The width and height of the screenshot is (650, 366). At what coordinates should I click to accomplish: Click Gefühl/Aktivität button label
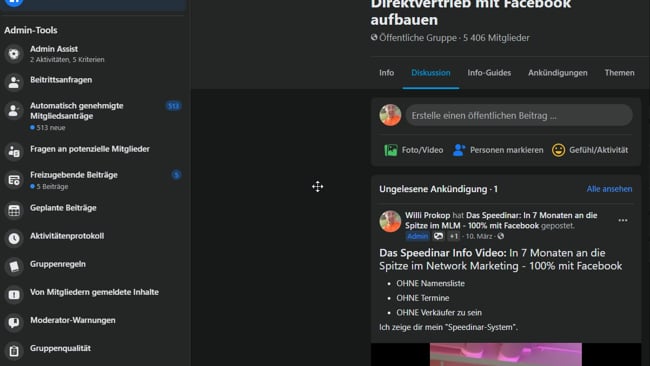[598, 150]
